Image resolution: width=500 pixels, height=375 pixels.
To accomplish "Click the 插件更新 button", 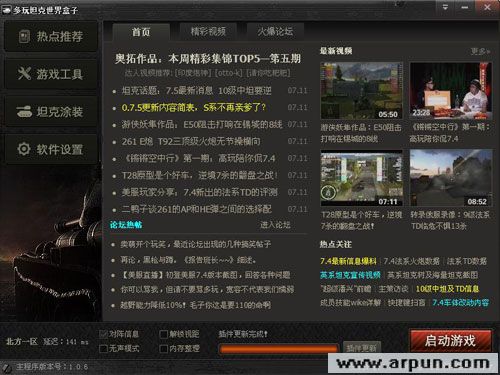I will click(x=362, y=348).
